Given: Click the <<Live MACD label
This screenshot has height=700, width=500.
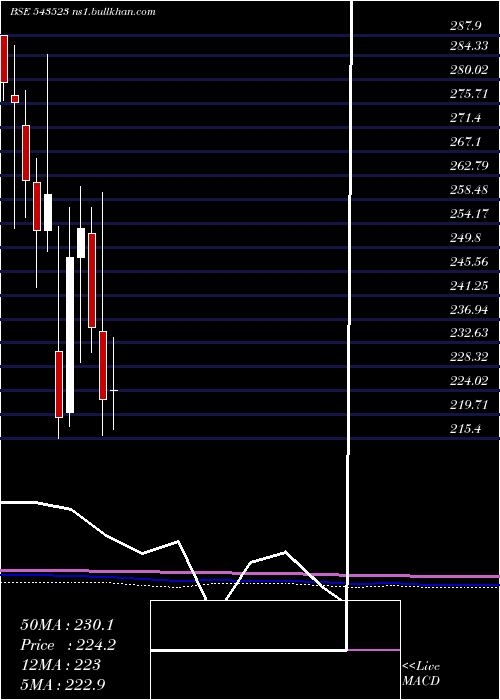Looking at the screenshot, I should pos(421,674).
